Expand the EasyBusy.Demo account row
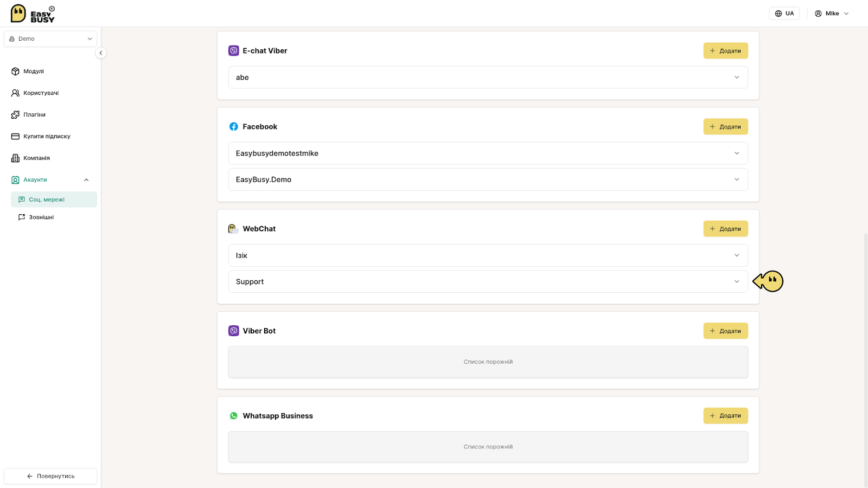This screenshot has height=488, width=868. coord(488,179)
